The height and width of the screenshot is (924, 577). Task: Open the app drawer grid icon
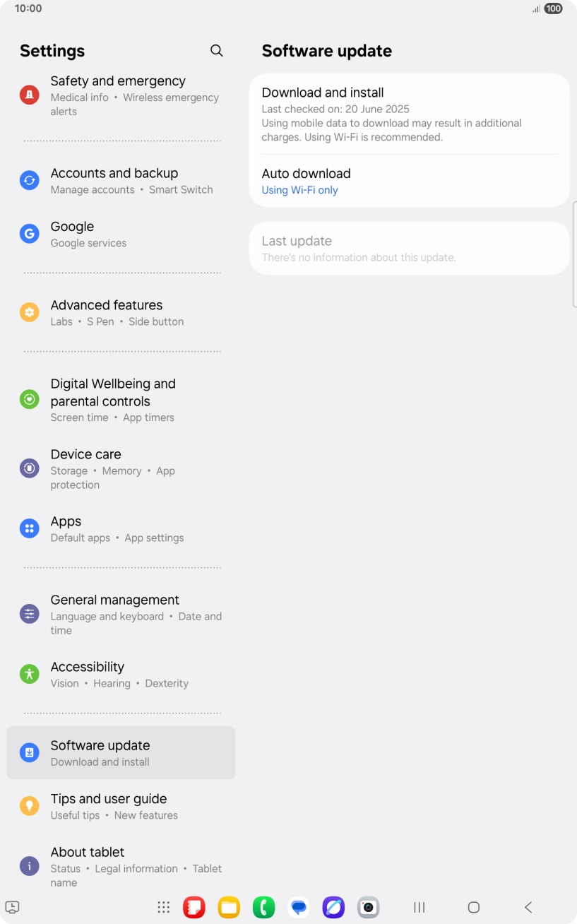[x=164, y=907]
